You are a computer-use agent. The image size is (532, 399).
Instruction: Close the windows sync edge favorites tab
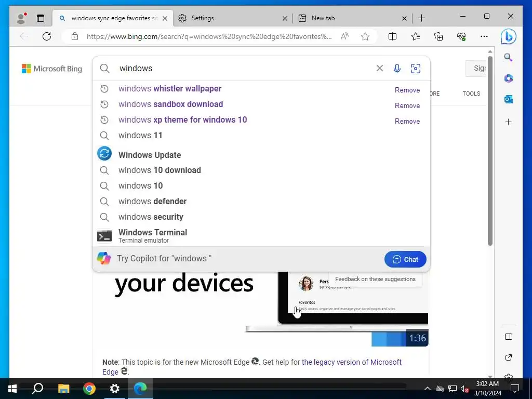165,18
